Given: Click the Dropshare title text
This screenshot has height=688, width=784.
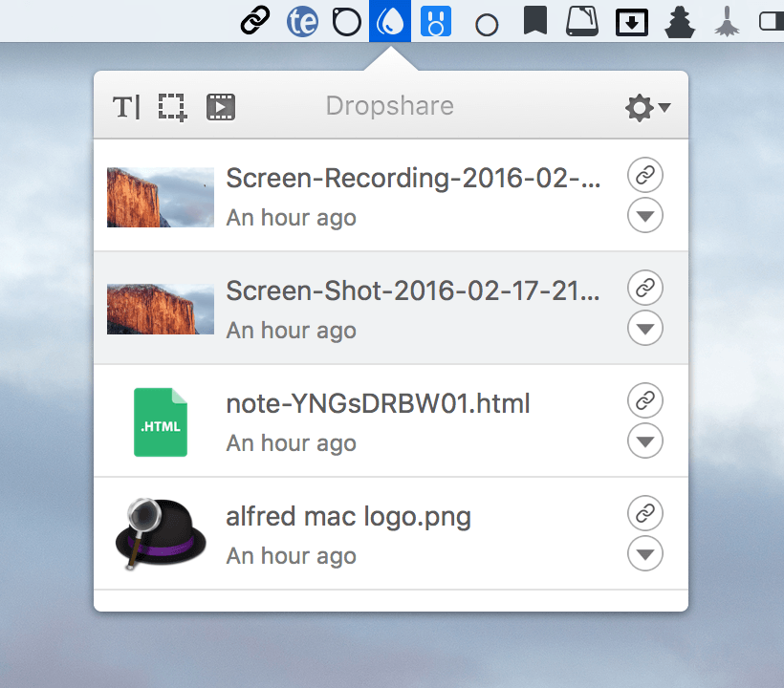Looking at the screenshot, I should (x=389, y=106).
